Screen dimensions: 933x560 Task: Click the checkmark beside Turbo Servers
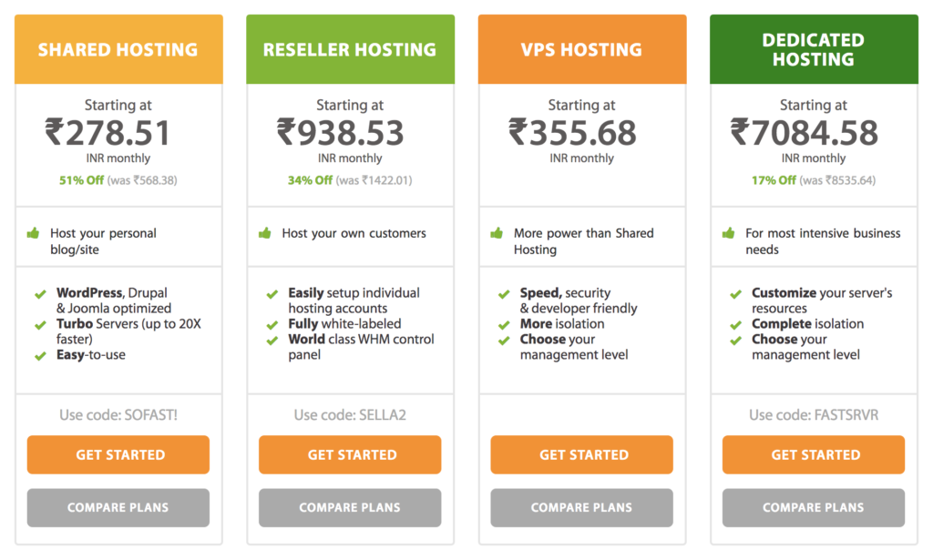40,325
